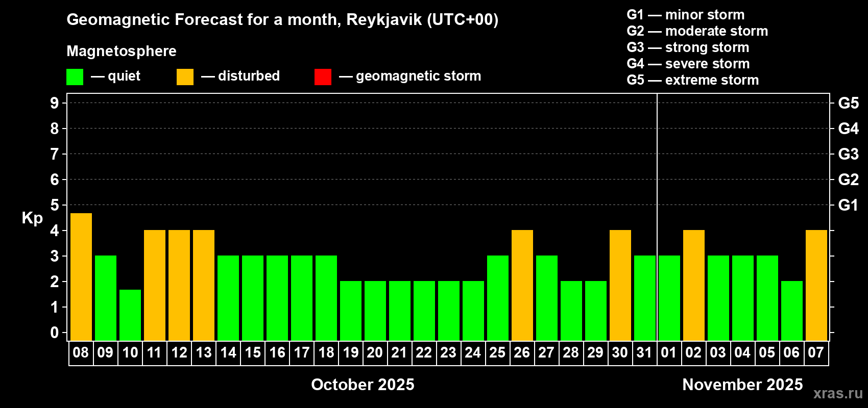Open the xras.ru watermark link
Screen dimensions: 868x408
[x=838, y=393]
